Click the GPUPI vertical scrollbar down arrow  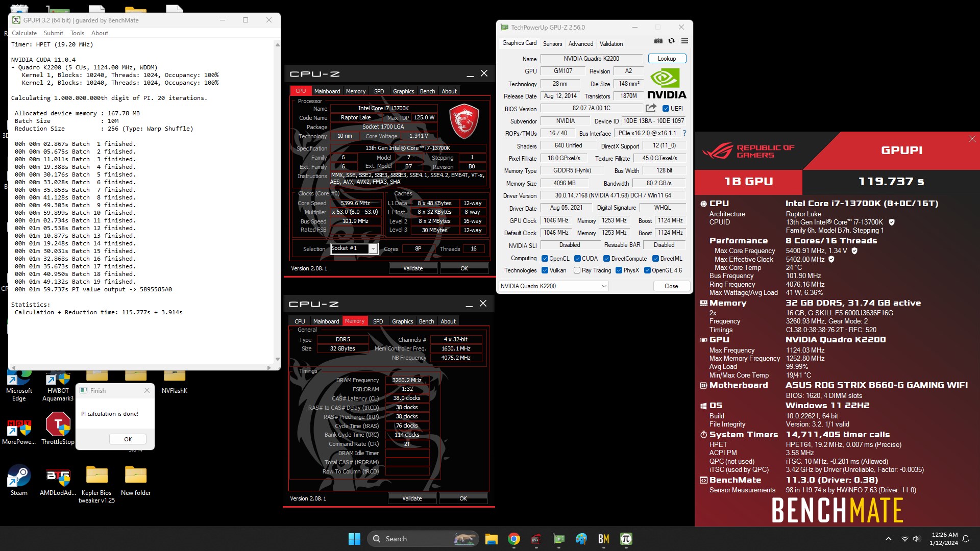[277, 360]
